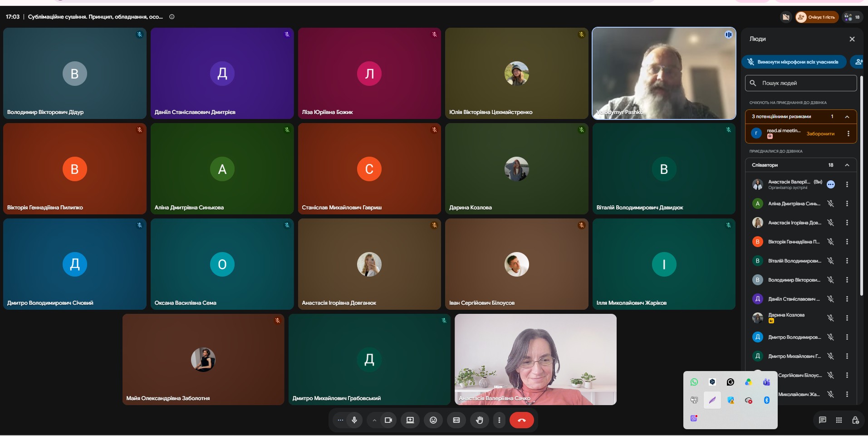Click the purple feather tray icon

(x=712, y=400)
